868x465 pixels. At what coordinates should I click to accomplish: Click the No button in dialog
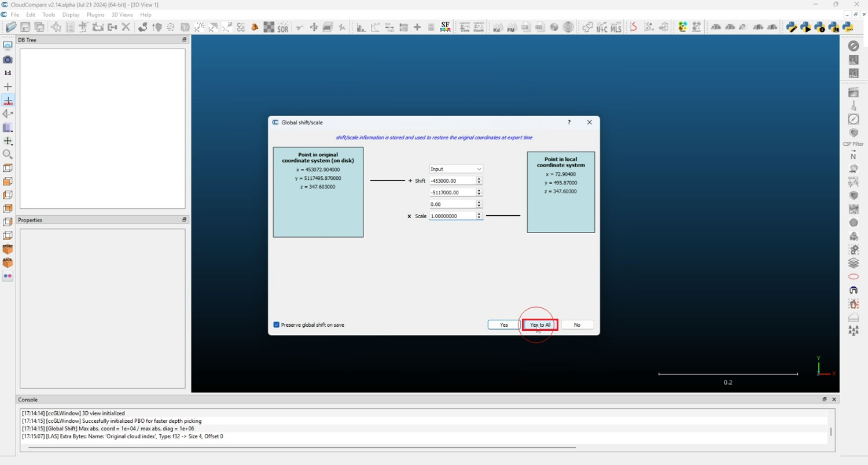[577, 325]
